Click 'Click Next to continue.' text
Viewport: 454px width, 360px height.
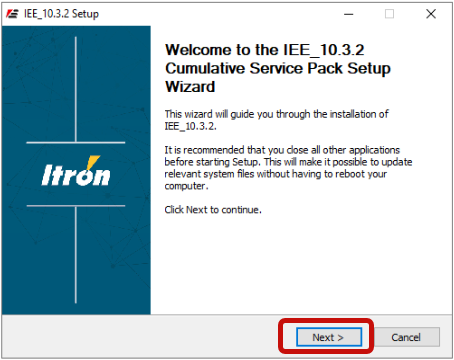coord(213,210)
